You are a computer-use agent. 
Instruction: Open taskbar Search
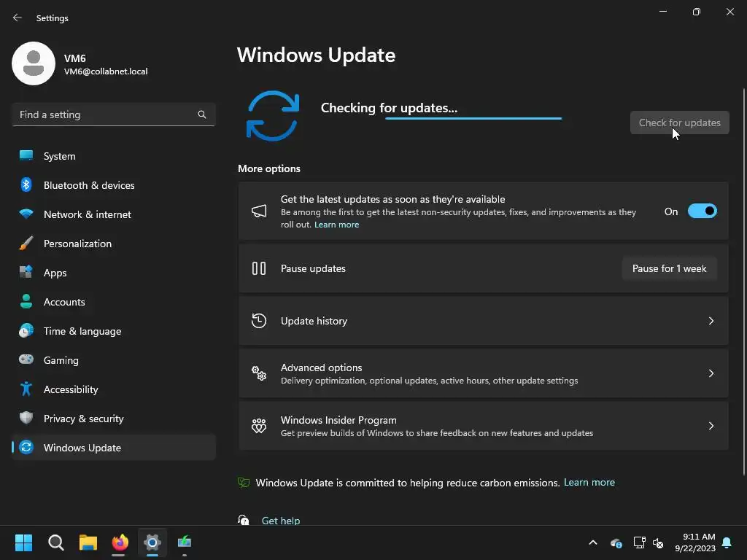click(55, 542)
